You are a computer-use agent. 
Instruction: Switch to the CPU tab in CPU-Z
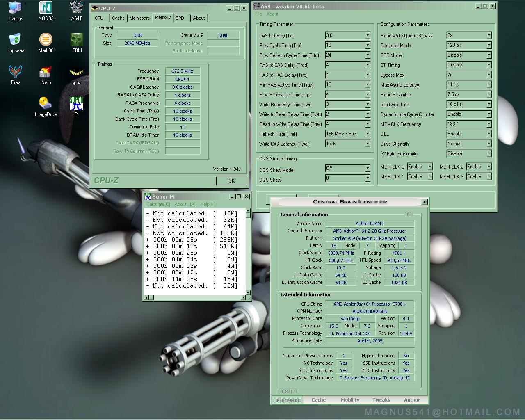coord(99,18)
